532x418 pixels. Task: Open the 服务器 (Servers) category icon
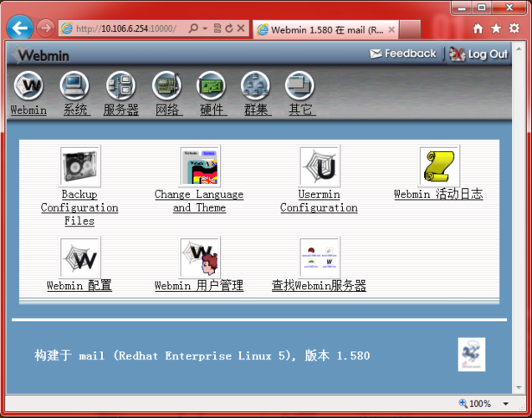120,85
